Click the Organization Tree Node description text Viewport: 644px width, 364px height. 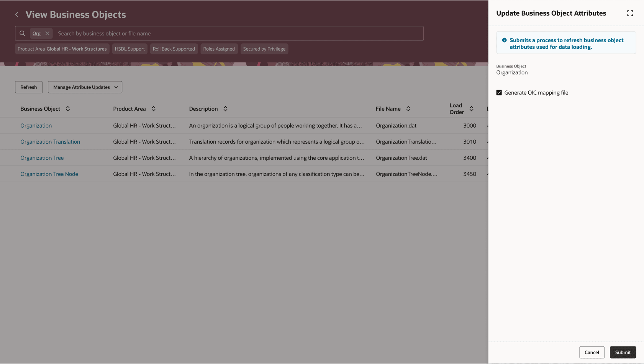277,174
